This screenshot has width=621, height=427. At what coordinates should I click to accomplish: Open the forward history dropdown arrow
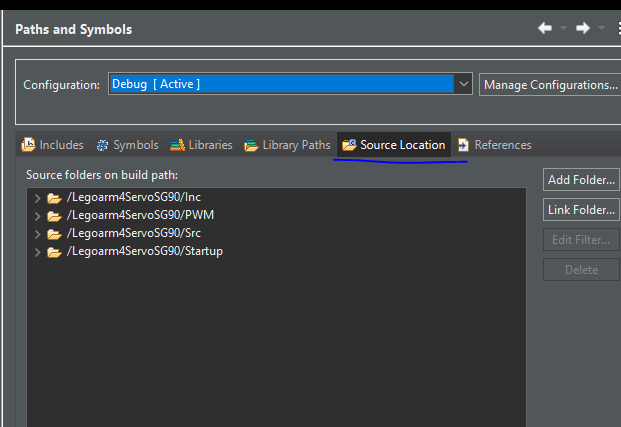601,28
